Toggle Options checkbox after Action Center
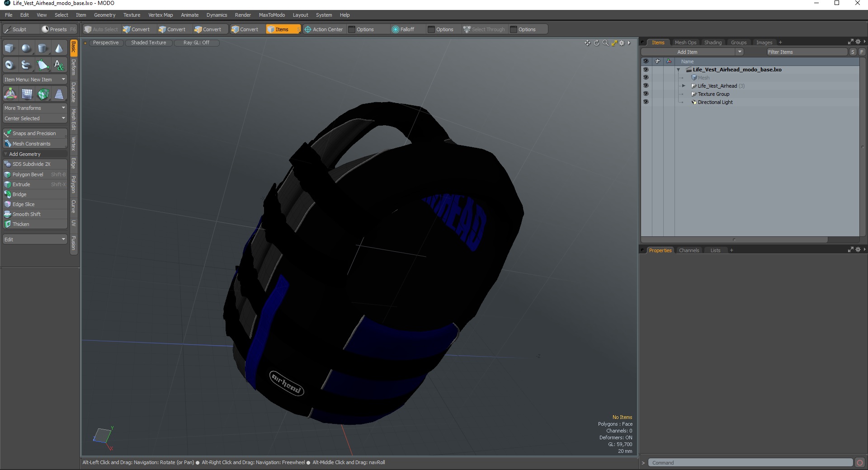 coord(352,29)
